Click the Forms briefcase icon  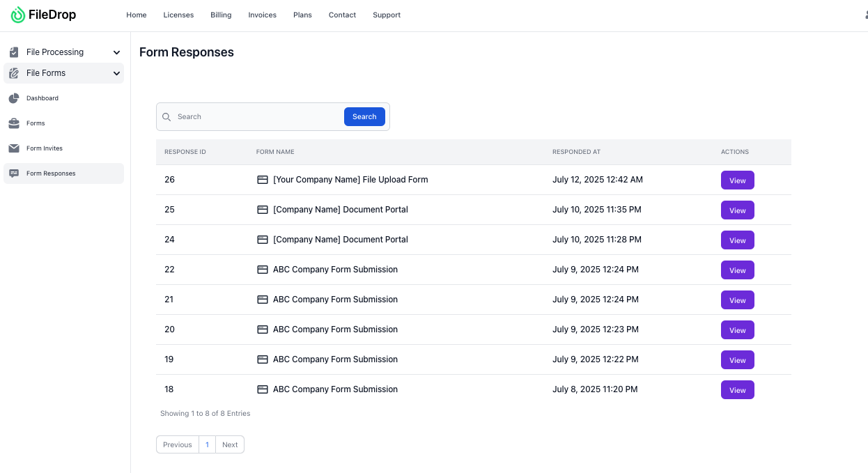(14, 123)
